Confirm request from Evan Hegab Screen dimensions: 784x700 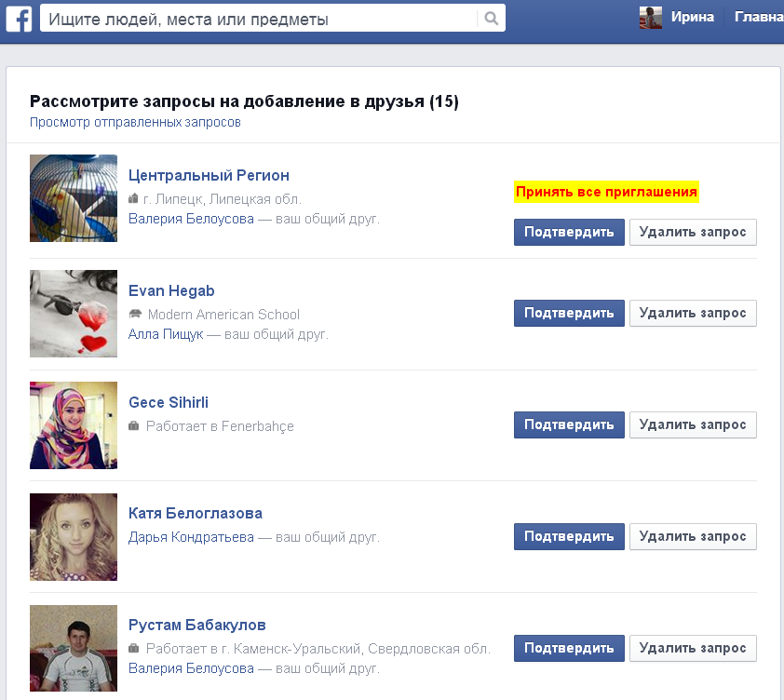click(x=569, y=313)
